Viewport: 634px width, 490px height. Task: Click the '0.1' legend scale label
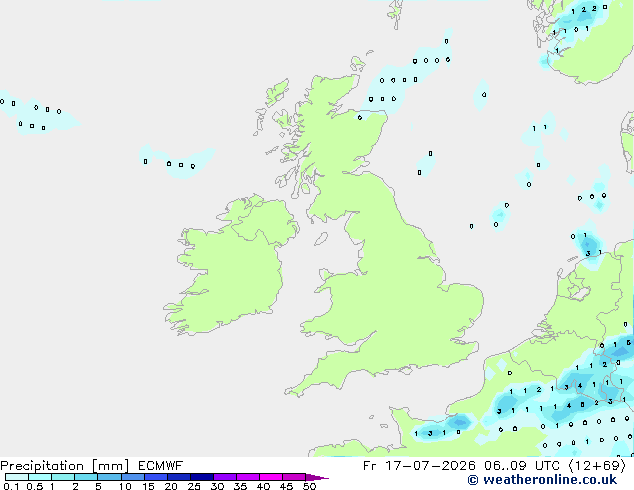point(11,486)
